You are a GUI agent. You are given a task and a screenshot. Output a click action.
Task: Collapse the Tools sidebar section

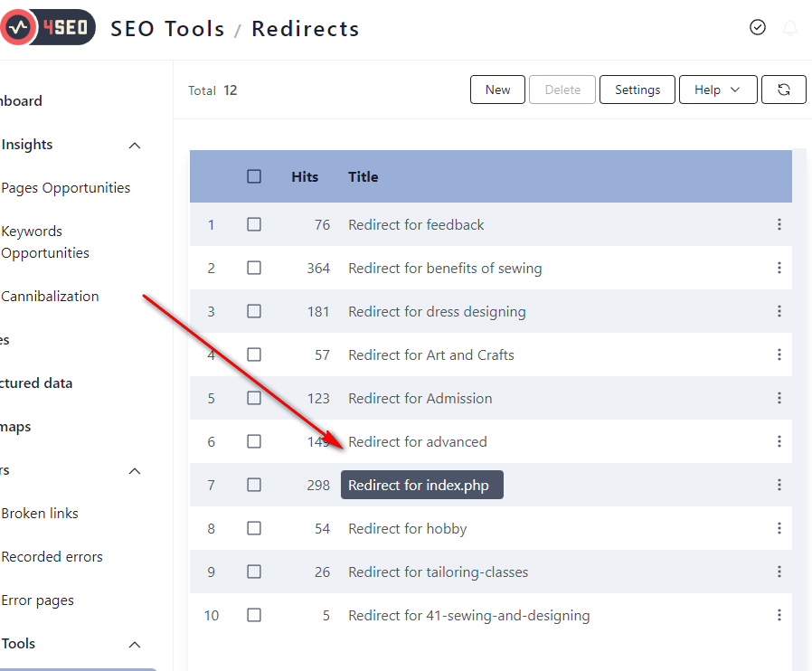point(135,644)
